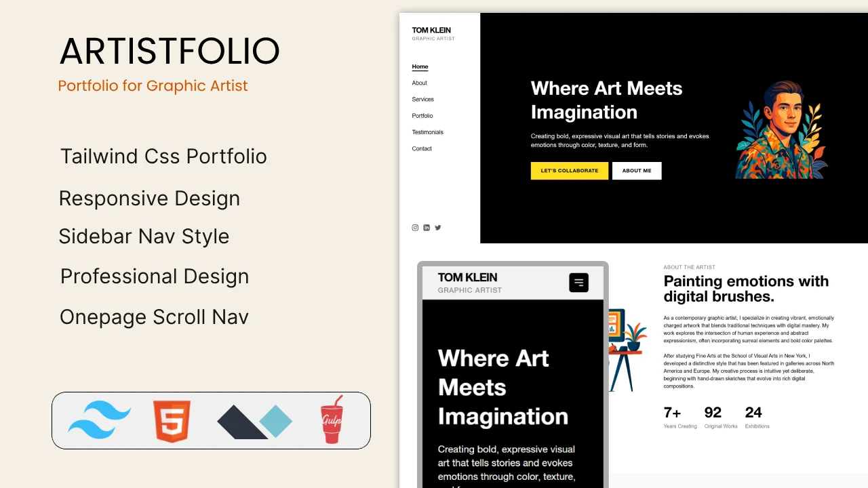868x488 pixels.
Task: Click the yellow Let's Collaborate button
Action: (569, 171)
